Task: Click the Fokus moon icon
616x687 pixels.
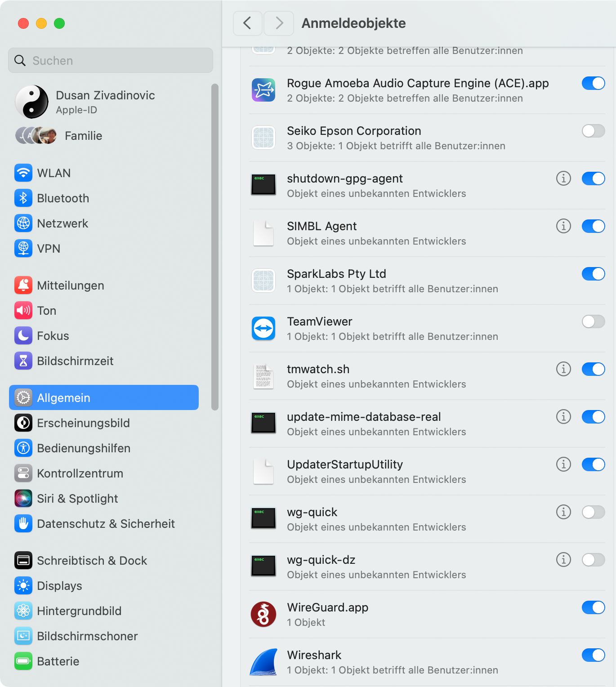Action: [x=23, y=335]
